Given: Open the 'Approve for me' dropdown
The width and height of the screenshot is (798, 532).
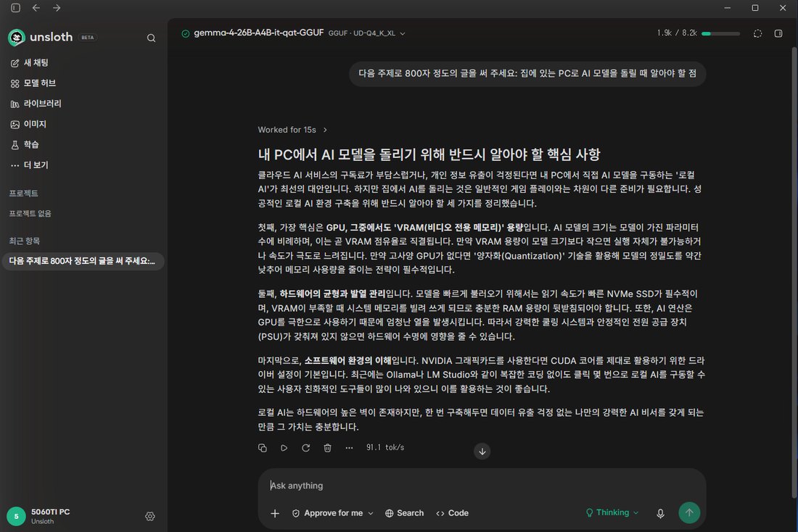Looking at the screenshot, I should click(333, 513).
